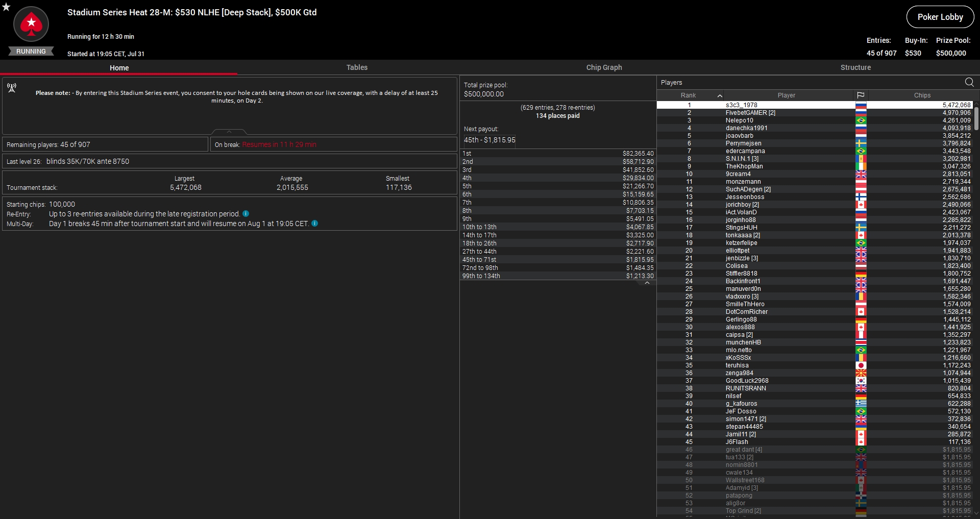Click the 1st place payout row
This screenshot has width=980, height=519.
[x=558, y=154]
